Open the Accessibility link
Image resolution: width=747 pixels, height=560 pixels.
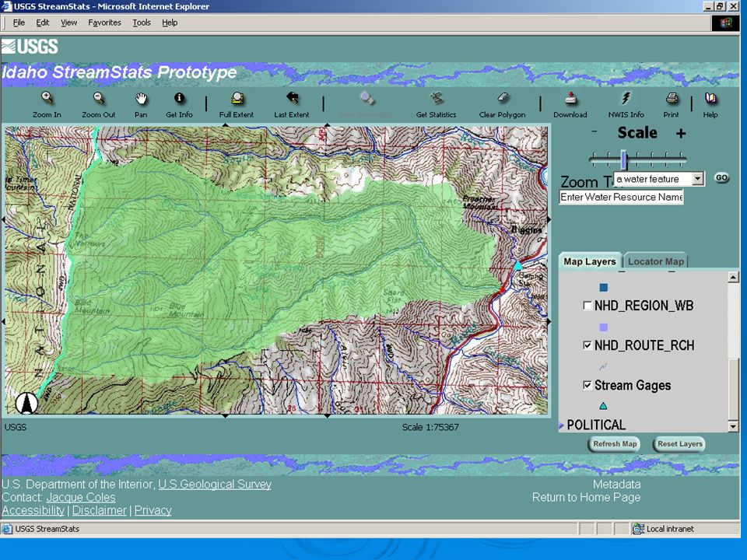pos(33,510)
